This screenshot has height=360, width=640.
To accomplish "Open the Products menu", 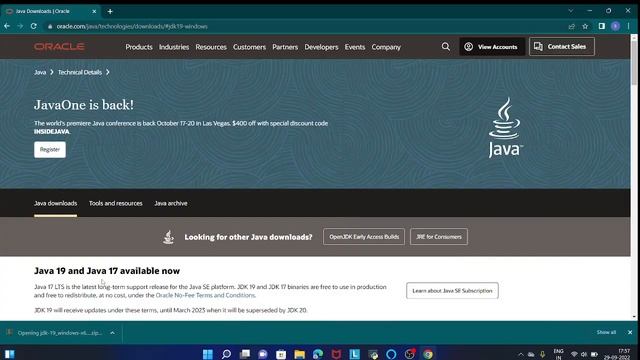I will (x=139, y=47).
